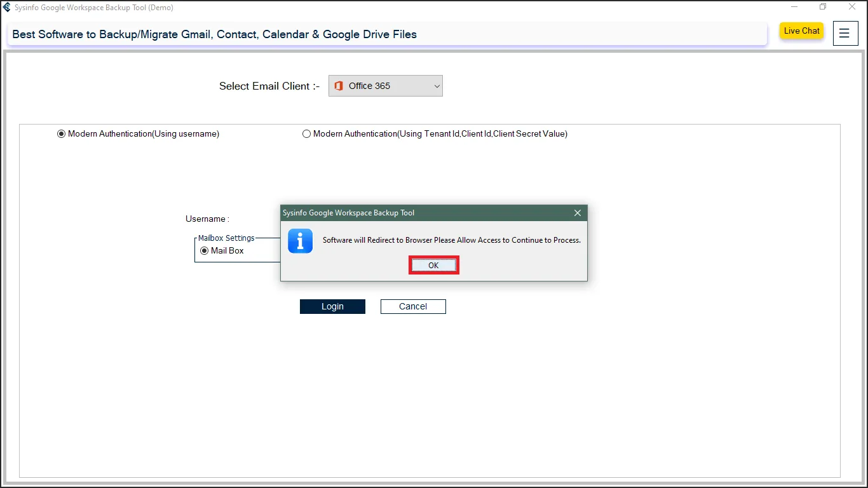Close the Sysinfo info dialog
This screenshot has height=488, width=868.
coord(577,213)
